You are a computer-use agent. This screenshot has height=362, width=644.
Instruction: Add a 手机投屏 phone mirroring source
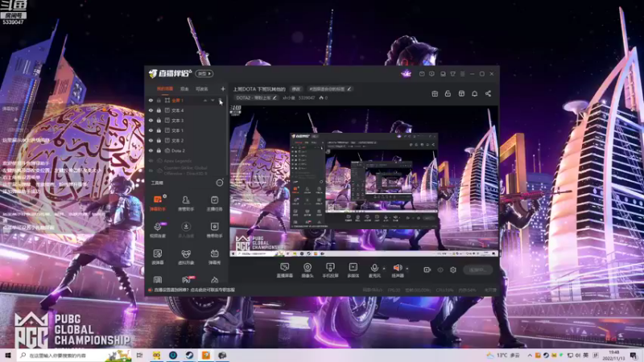coord(330,270)
